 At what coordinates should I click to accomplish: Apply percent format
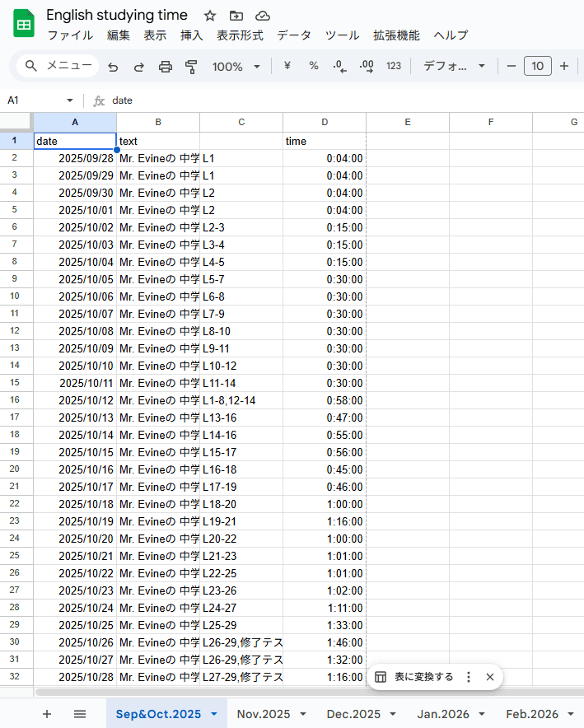tap(314, 66)
